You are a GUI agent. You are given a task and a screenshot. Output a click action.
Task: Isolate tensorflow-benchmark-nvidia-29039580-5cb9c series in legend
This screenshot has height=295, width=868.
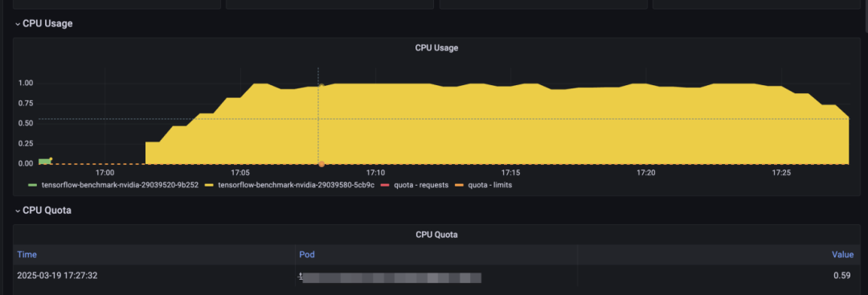click(296, 186)
